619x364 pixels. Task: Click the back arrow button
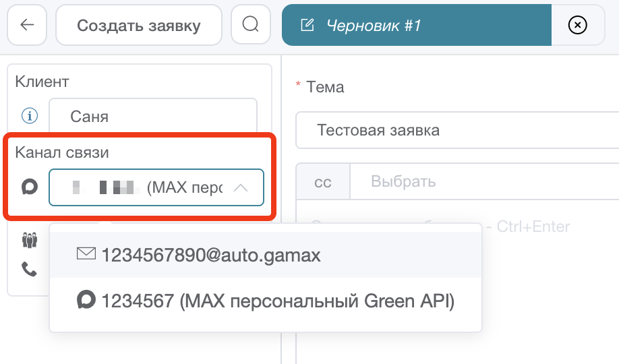27,26
